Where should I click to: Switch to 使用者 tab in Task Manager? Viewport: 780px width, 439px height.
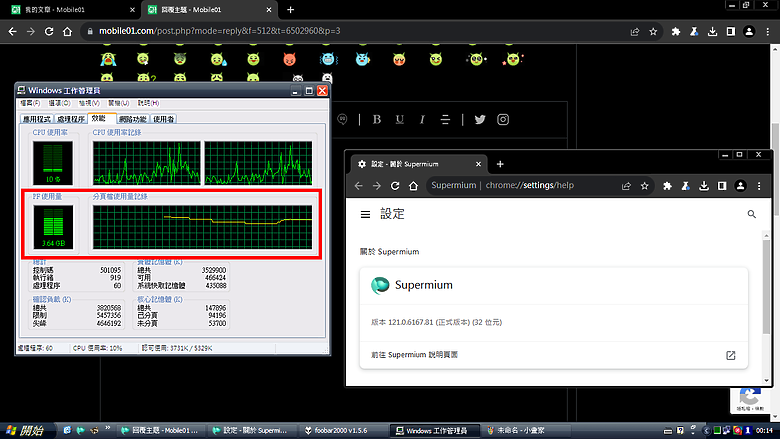tap(163, 119)
